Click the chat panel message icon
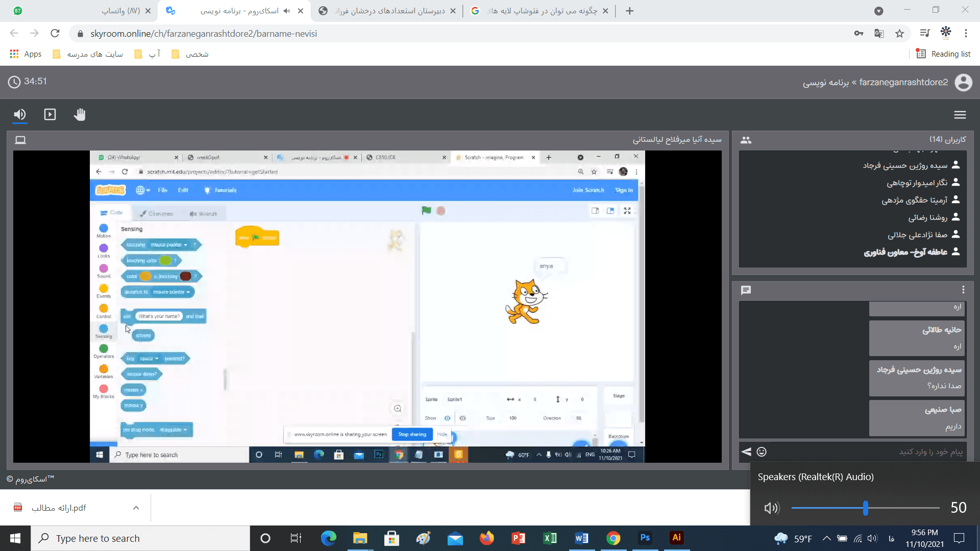 click(x=746, y=290)
